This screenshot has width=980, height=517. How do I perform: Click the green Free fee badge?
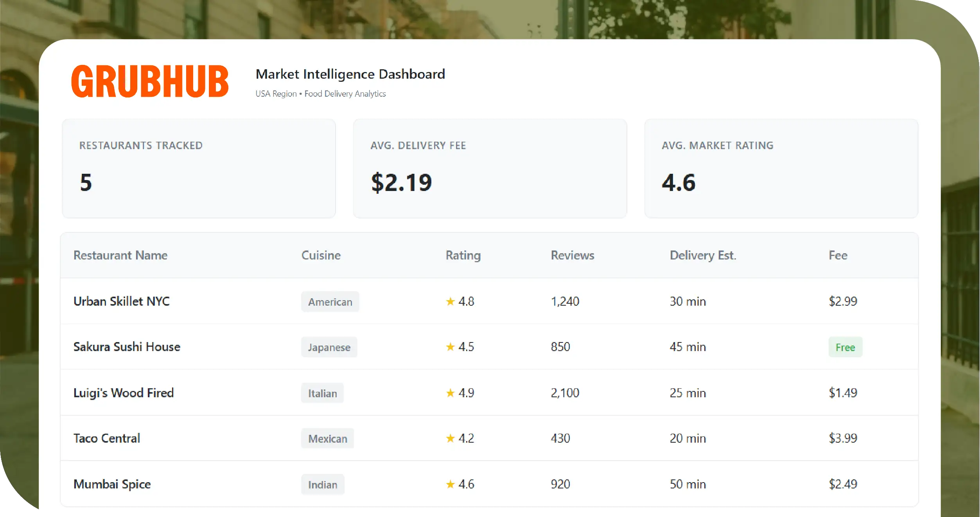pyautogui.click(x=845, y=347)
